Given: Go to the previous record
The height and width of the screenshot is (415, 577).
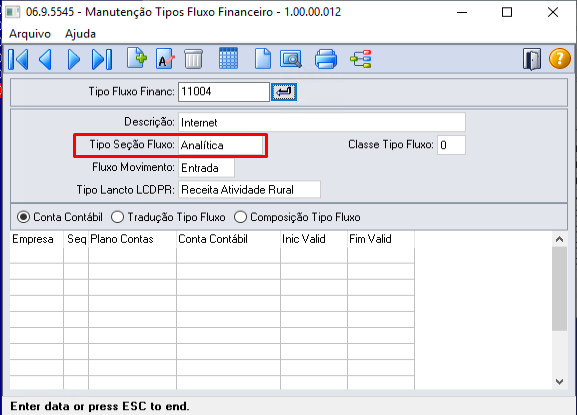Looking at the screenshot, I should (x=45, y=59).
